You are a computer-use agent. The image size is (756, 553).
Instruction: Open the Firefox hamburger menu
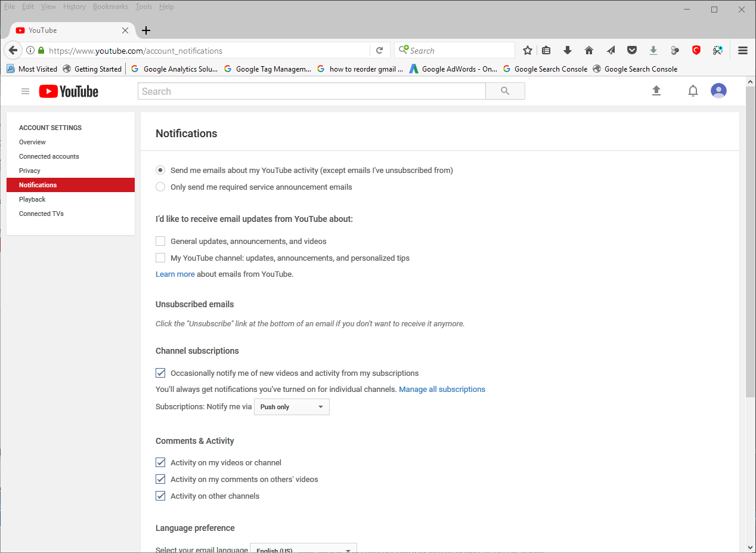743,51
